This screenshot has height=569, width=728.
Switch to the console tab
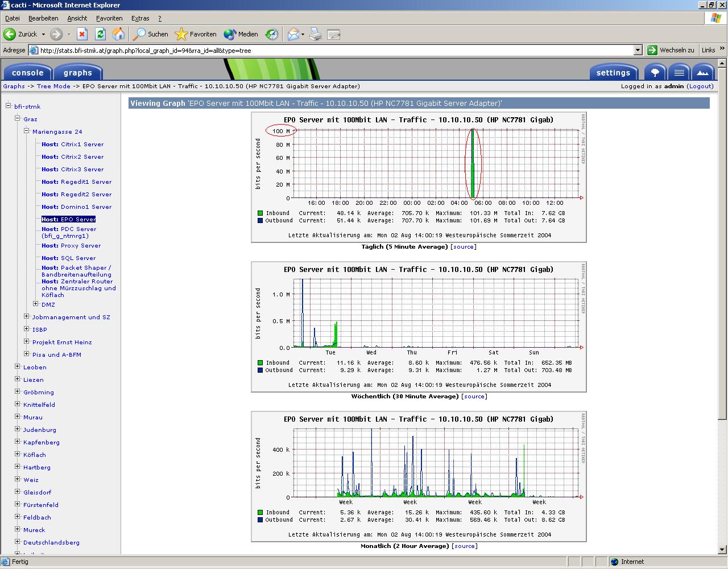[28, 72]
